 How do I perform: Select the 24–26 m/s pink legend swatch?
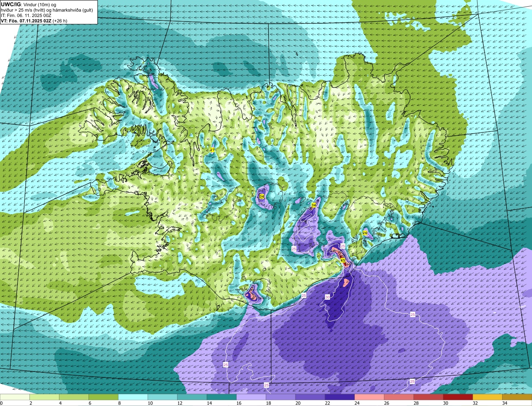click(369, 397)
